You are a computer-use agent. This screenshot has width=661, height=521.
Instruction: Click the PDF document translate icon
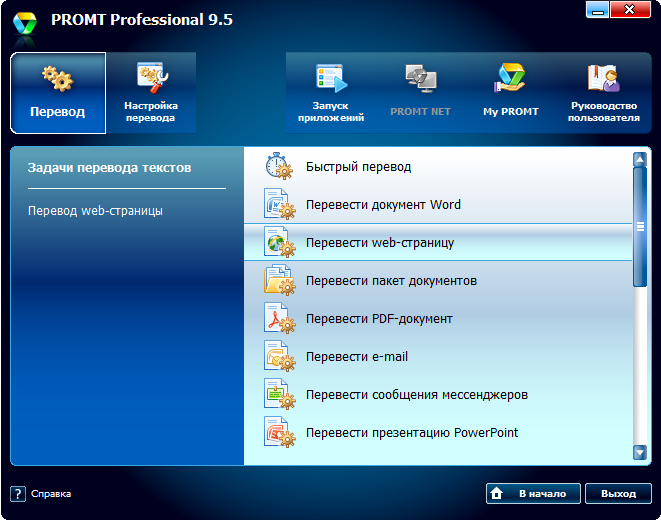pos(279,318)
